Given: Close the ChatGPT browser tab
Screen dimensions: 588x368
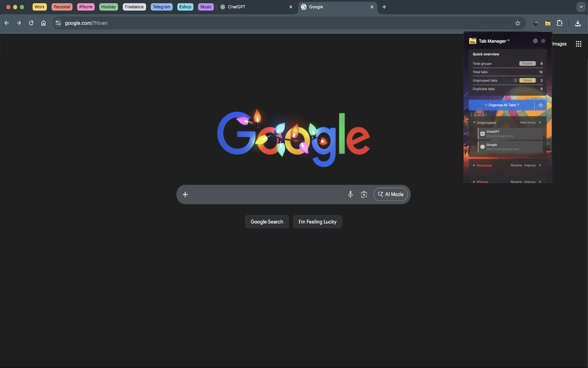Looking at the screenshot, I should pos(291,7).
